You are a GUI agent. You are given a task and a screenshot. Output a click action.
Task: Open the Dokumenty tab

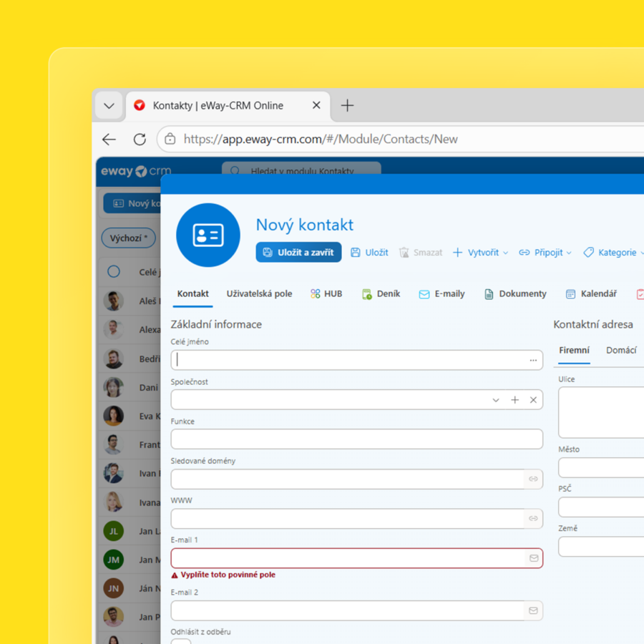515,294
